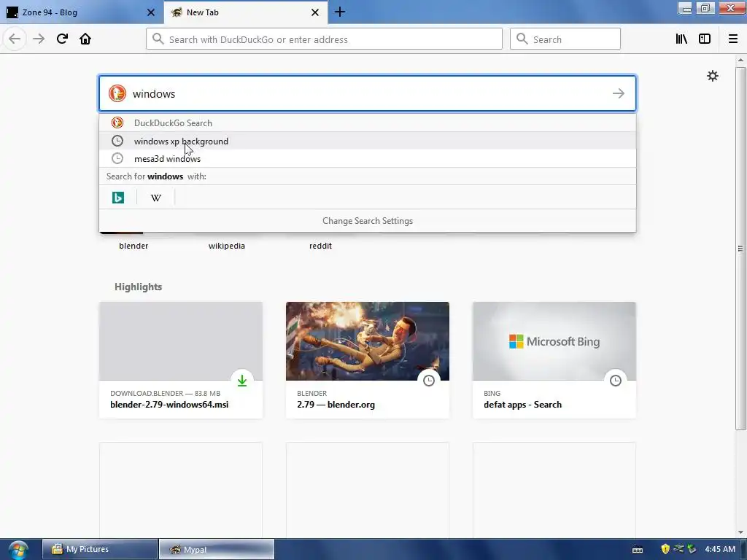Screen dimensions: 747x560
Task: Open a new tab with plus button
Action: click(340, 12)
